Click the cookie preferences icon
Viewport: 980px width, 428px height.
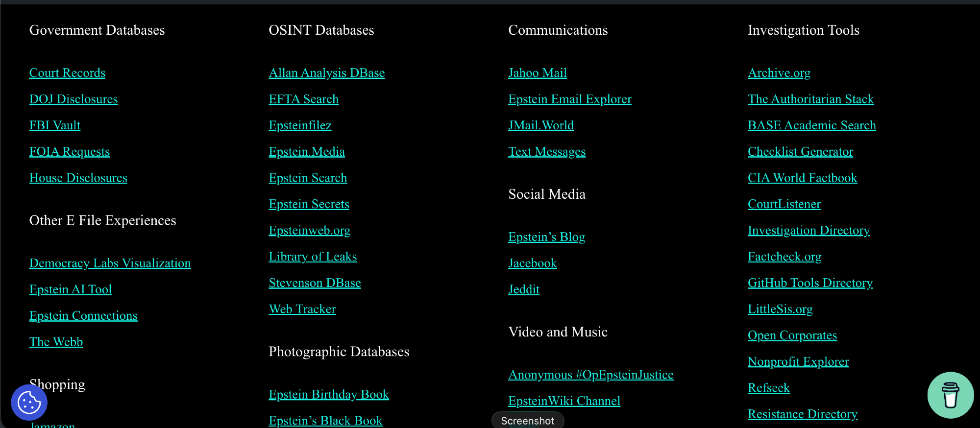pyautogui.click(x=29, y=403)
